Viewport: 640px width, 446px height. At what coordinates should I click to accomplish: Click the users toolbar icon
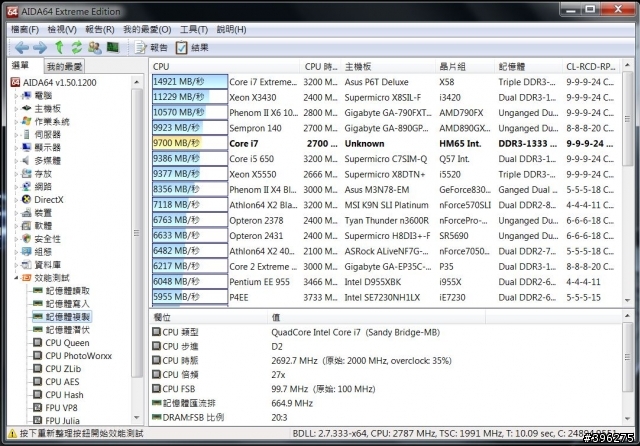point(95,48)
